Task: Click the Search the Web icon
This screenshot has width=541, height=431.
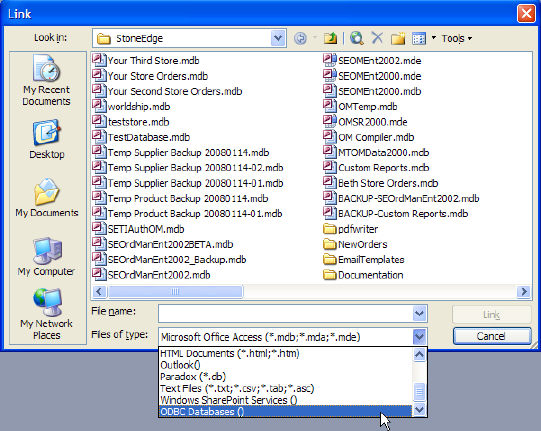Action: 357,38
